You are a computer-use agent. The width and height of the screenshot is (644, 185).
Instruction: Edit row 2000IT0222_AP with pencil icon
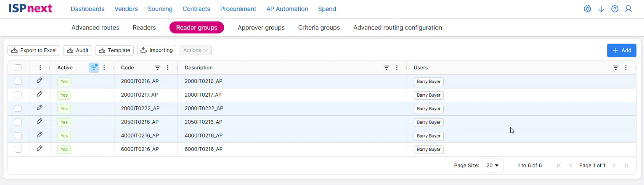tap(39, 108)
